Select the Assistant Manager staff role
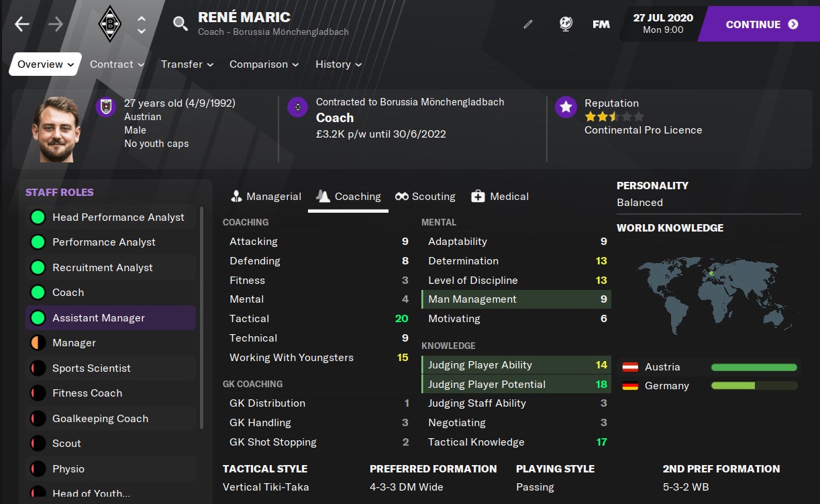The image size is (820, 504). click(x=111, y=318)
